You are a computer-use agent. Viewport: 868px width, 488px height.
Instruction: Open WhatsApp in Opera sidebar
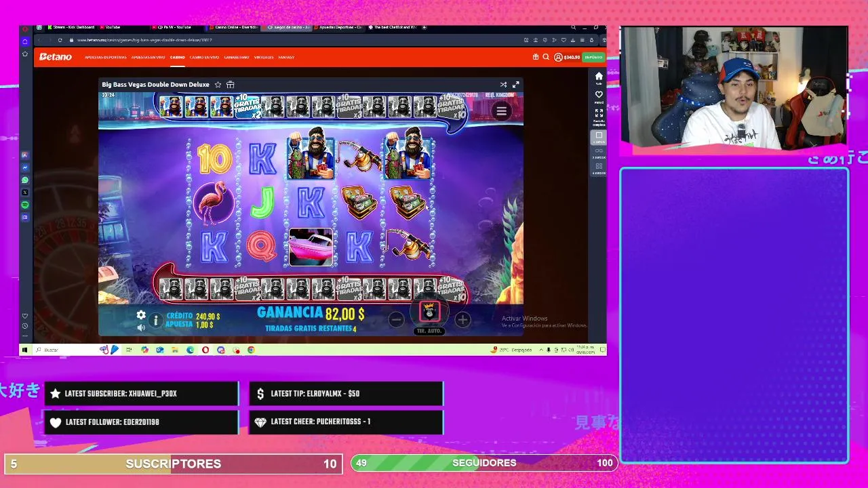coord(25,180)
